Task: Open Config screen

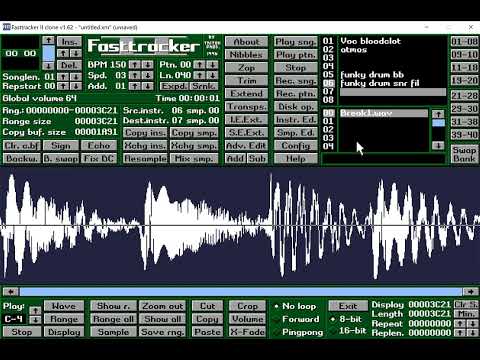Action: (296, 146)
